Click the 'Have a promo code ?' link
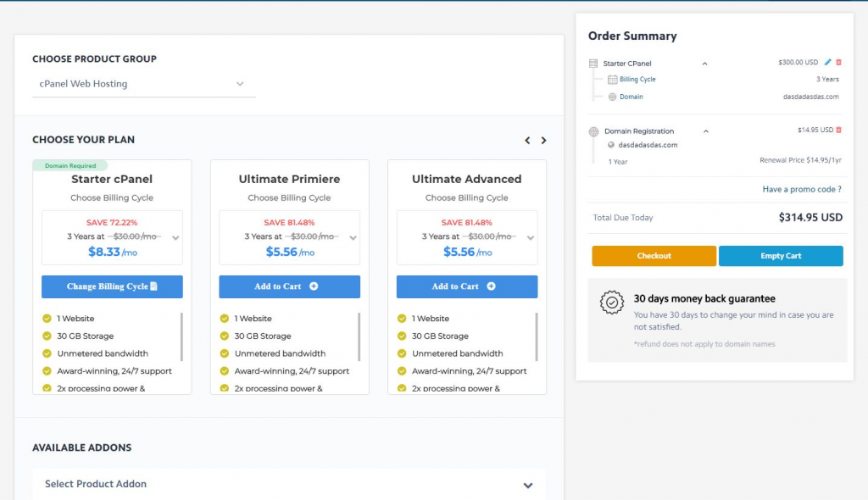 [802, 189]
